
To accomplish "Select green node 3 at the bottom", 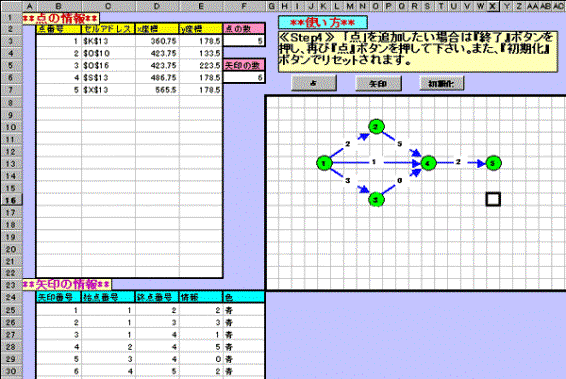I will [376, 199].
